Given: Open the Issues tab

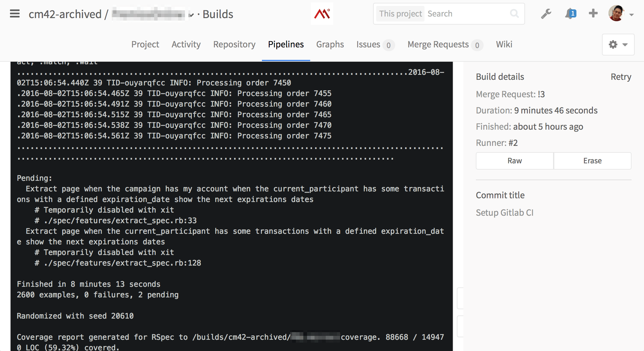Looking at the screenshot, I should point(368,44).
